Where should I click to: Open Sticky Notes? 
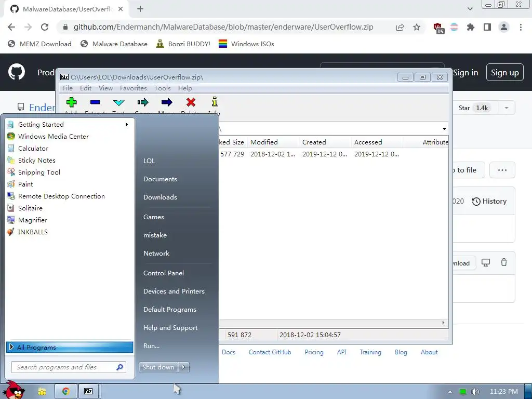point(70,160)
